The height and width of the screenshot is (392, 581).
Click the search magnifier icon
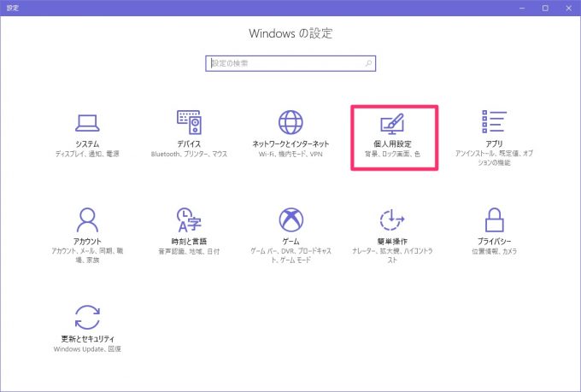tap(368, 63)
